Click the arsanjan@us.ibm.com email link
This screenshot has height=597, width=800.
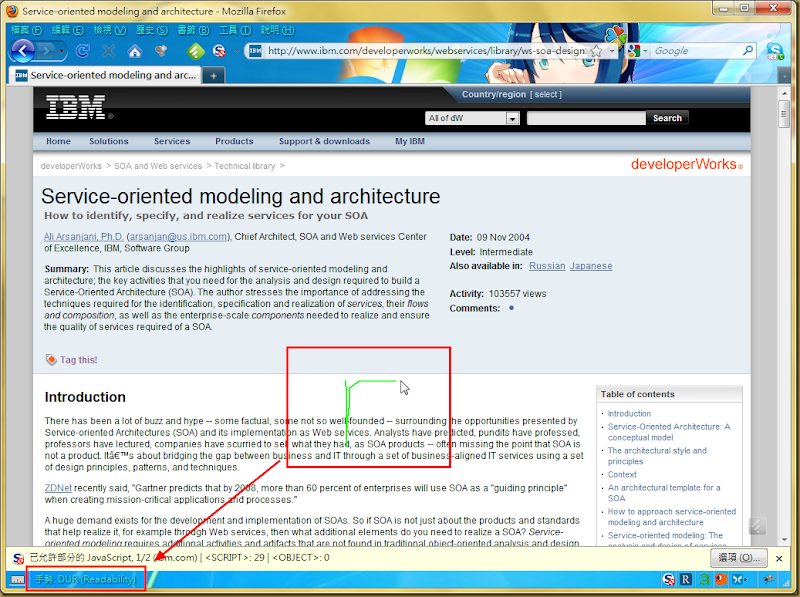tap(179, 236)
